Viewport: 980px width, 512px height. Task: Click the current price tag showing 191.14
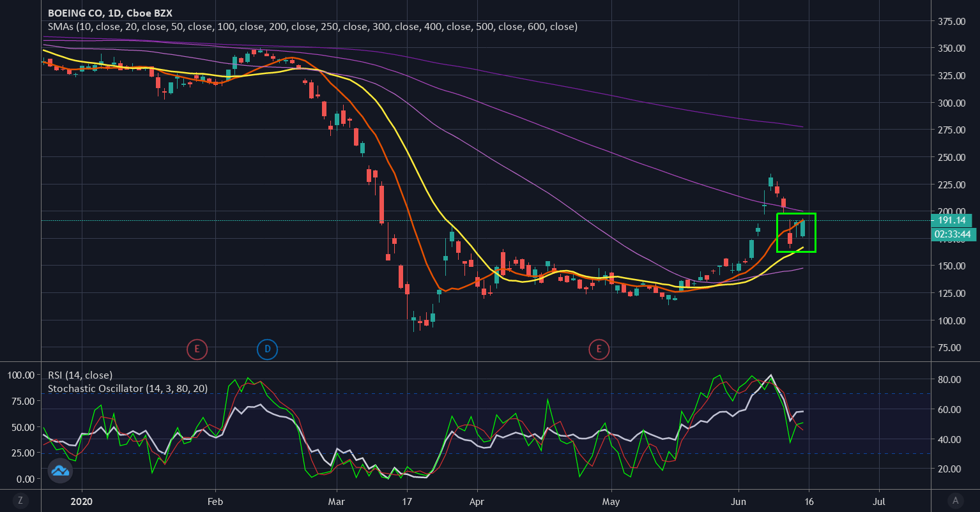coord(953,220)
